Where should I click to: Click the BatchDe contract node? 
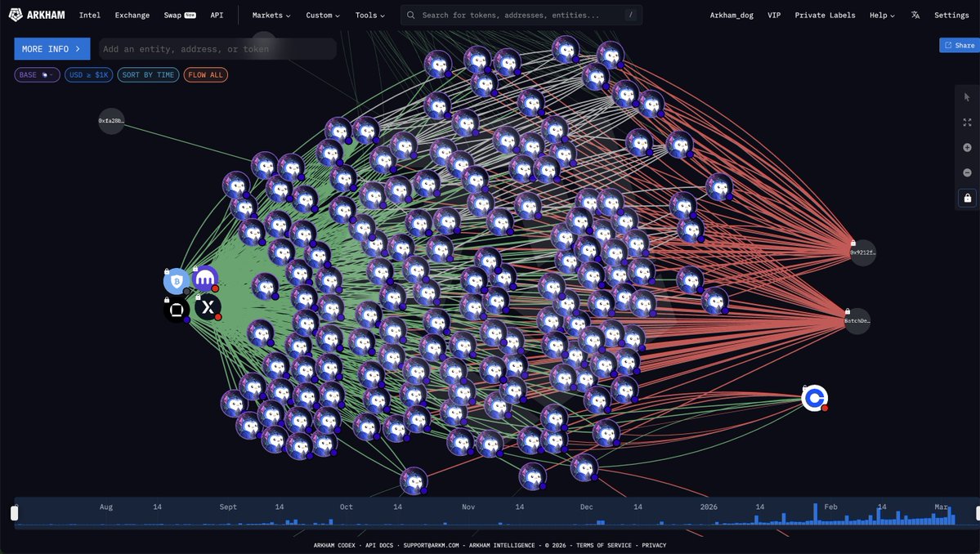[857, 321]
